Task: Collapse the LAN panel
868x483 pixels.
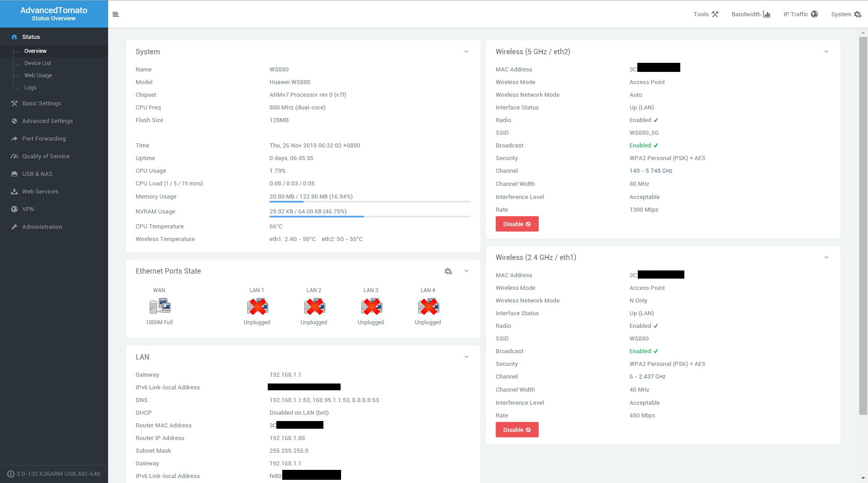Action: pos(466,357)
